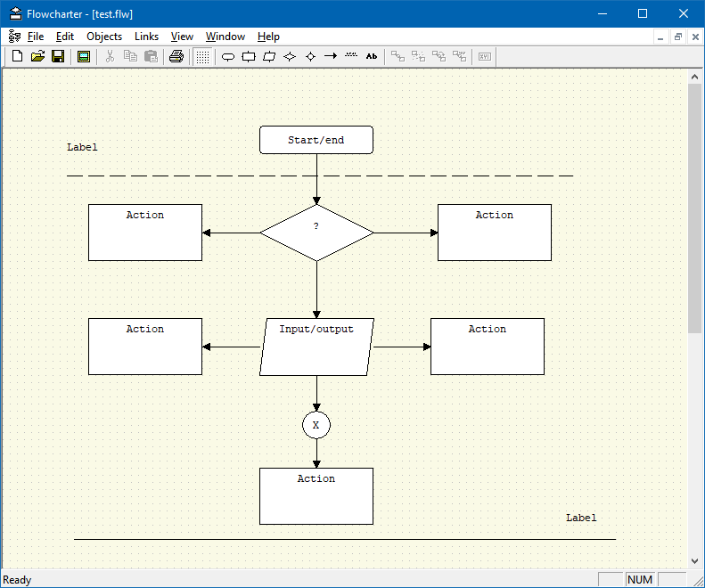Open the Objects menu

coord(104,37)
